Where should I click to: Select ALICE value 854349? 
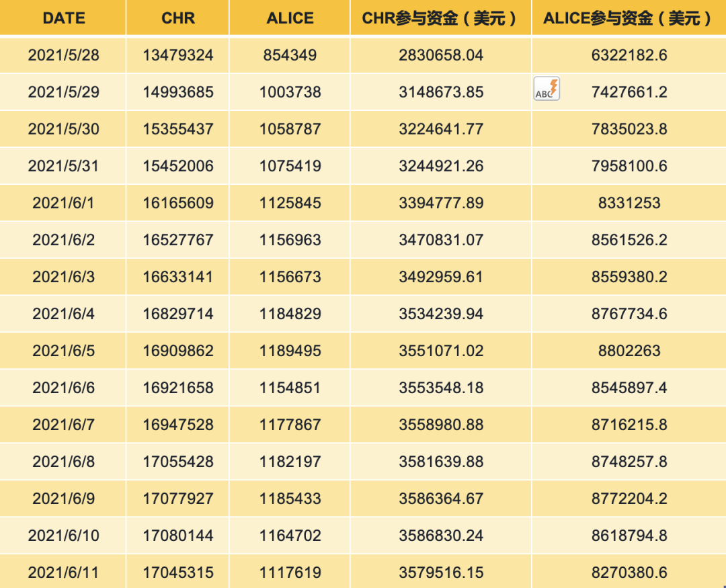[x=290, y=55]
